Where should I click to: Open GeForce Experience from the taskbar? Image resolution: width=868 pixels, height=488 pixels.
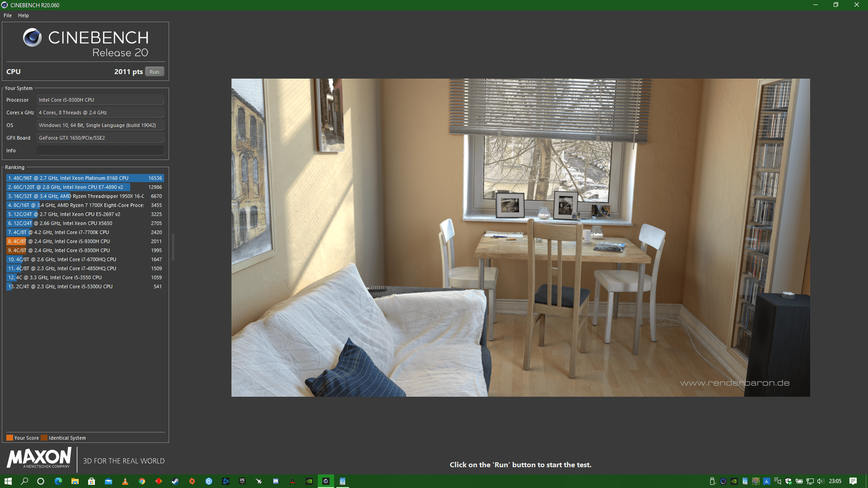(x=309, y=481)
